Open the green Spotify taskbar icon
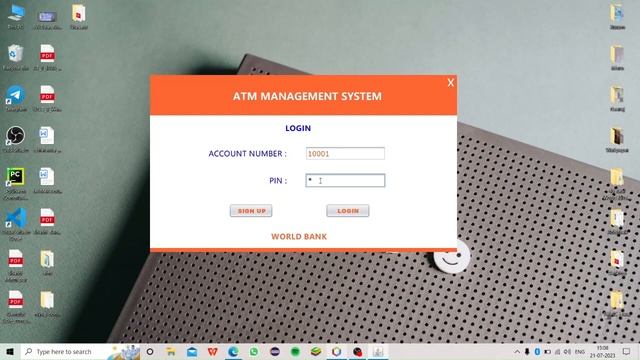640x360 pixels. (x=295, y=351)
